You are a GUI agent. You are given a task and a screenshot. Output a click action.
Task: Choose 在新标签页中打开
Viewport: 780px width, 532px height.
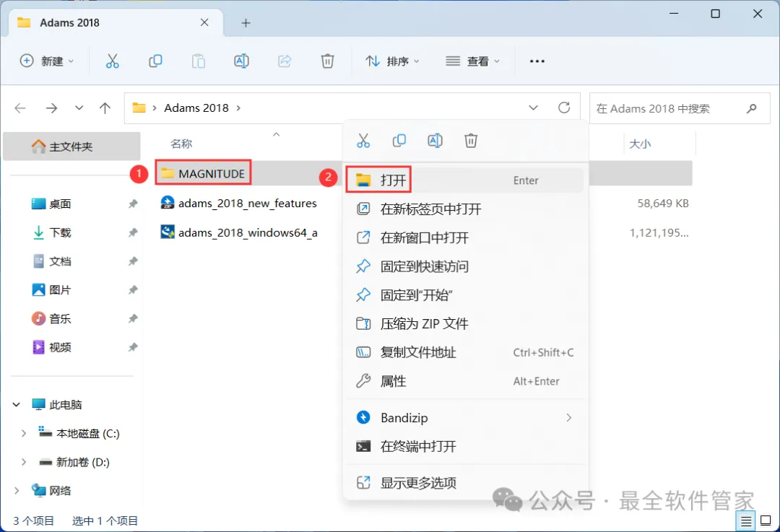click(x=465, y=209)
